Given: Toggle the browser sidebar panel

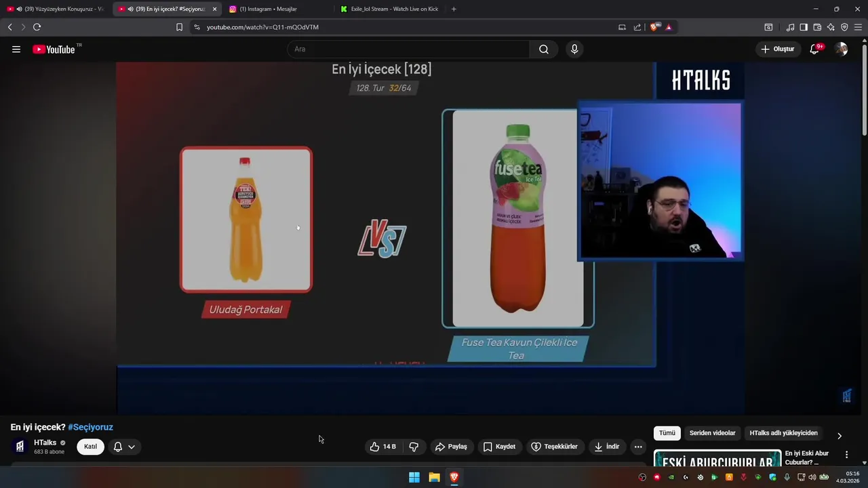Looking at the screenshot, I should point(804,27).
